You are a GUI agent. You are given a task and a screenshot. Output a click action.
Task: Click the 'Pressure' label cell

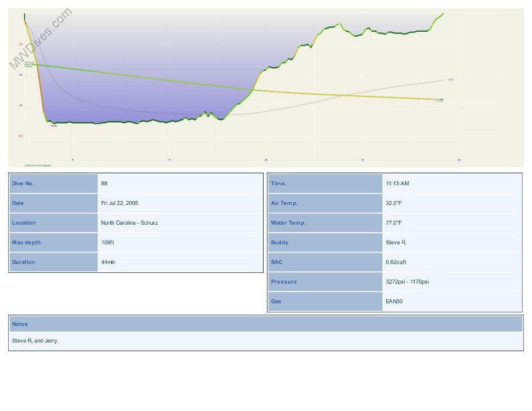coord(325,282)
